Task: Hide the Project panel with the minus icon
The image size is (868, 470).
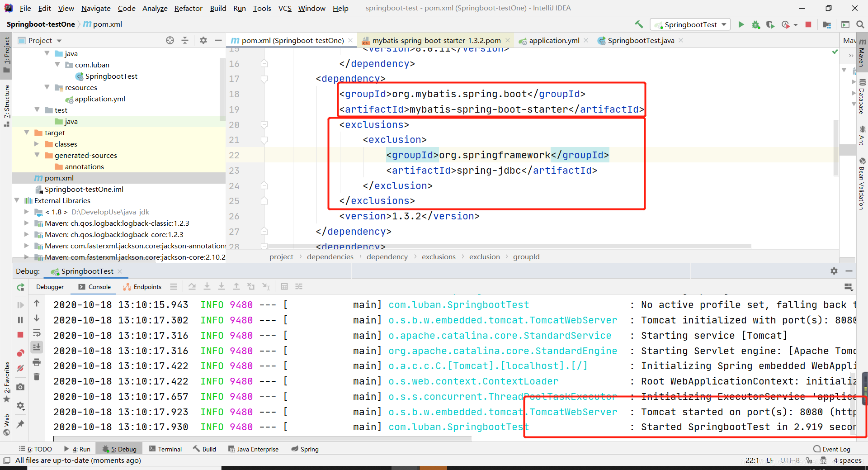Action: coord(218,40)
